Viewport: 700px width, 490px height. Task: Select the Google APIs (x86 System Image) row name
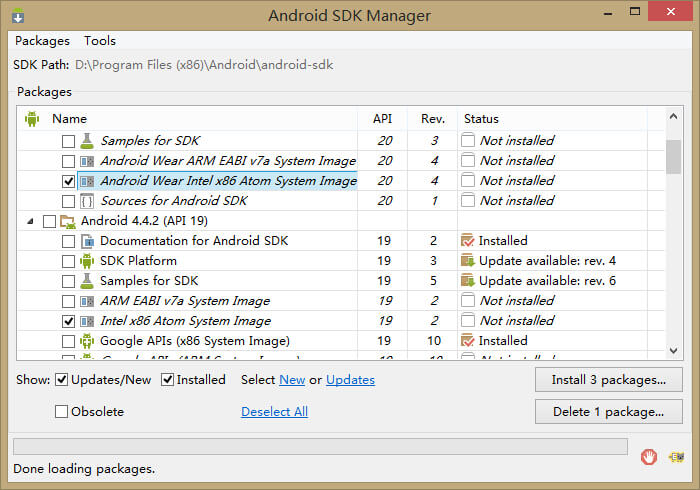[195, 341]
